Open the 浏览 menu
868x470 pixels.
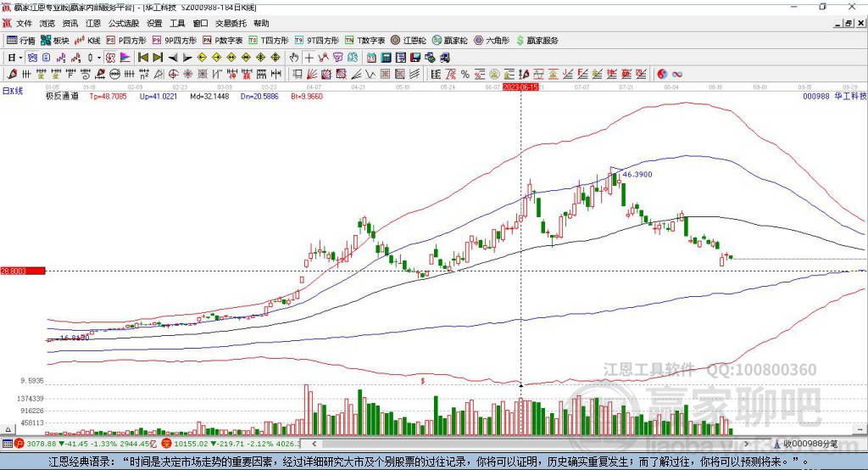47,23
